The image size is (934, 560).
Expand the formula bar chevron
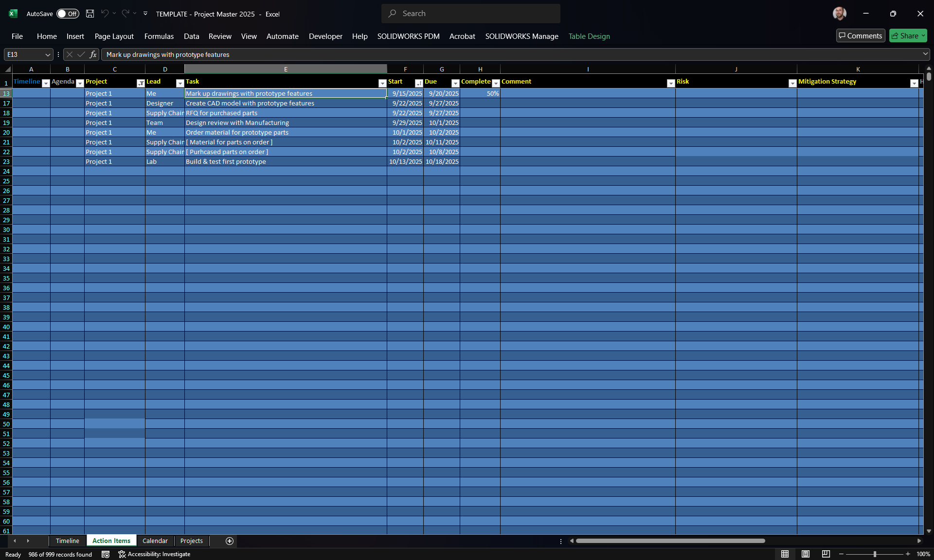[x=925, y=54]
